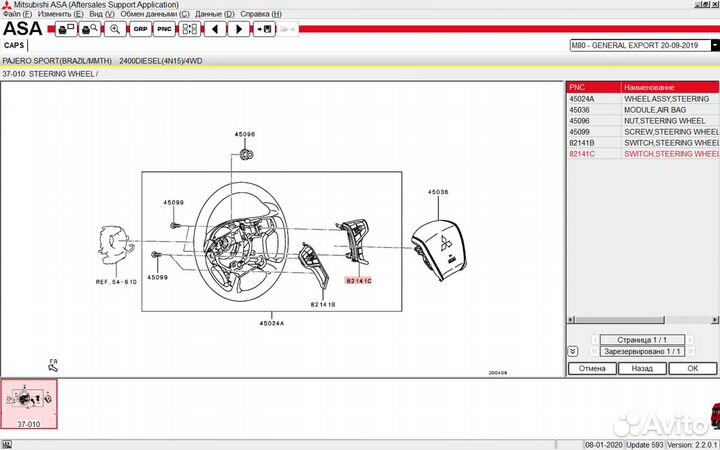This screenshot has width=720, height=450.
Task: Click the highlighted 82141C label in the diagram
Action: 358,282
